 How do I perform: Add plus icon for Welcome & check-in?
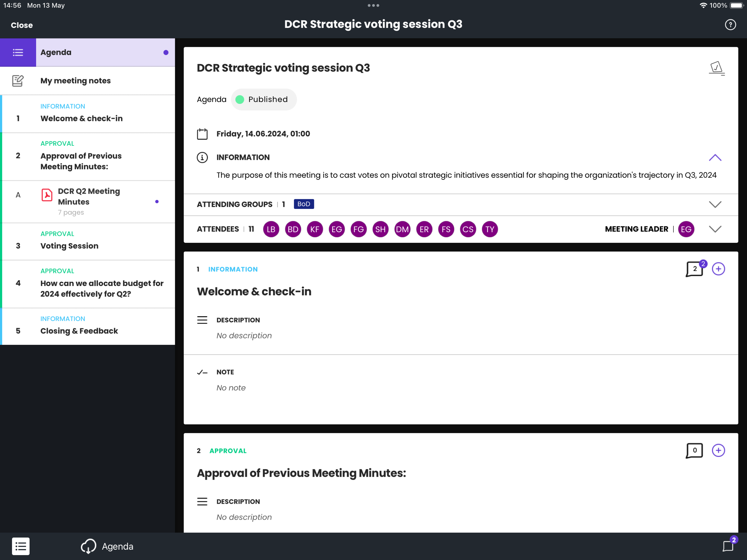[x=718, y=269]
